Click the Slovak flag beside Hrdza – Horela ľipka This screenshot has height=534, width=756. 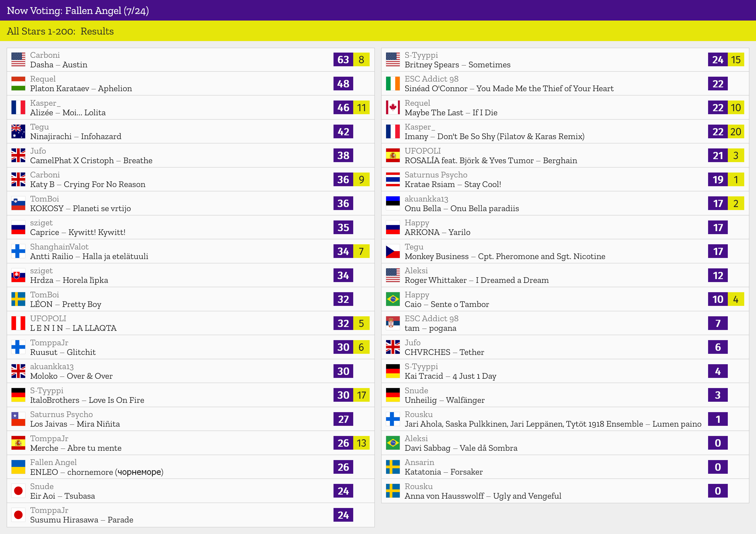18,275
